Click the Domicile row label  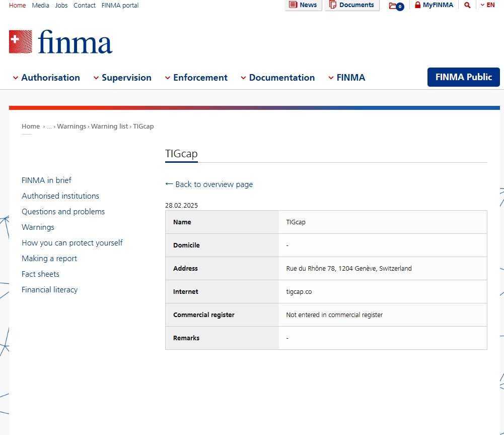(x=186, y=245)
